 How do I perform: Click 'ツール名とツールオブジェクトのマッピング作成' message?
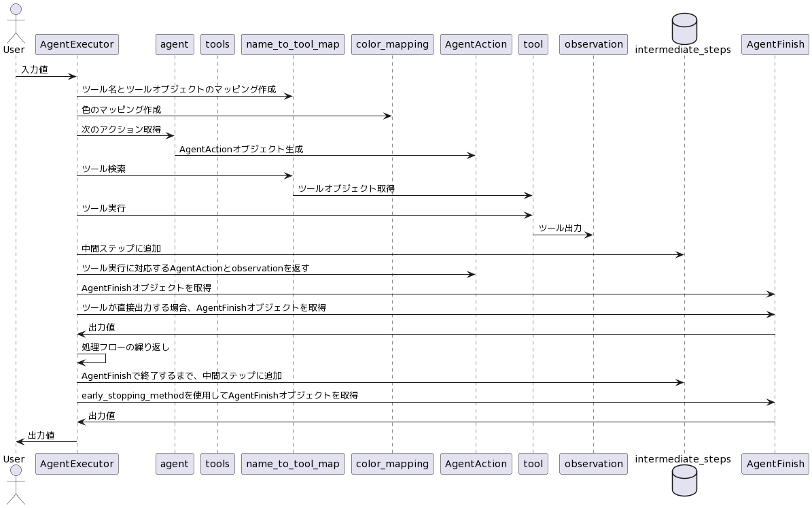coord(179,89)
